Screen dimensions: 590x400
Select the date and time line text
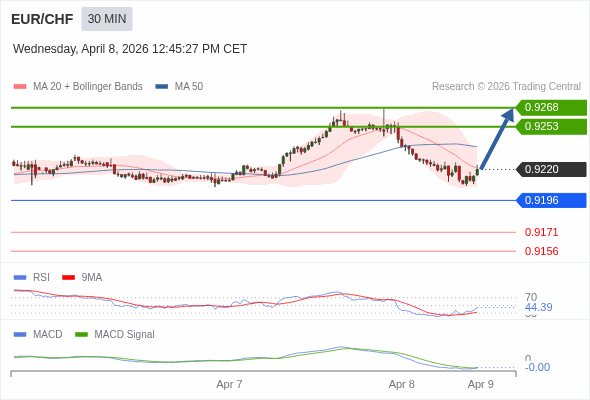point(130,49)
